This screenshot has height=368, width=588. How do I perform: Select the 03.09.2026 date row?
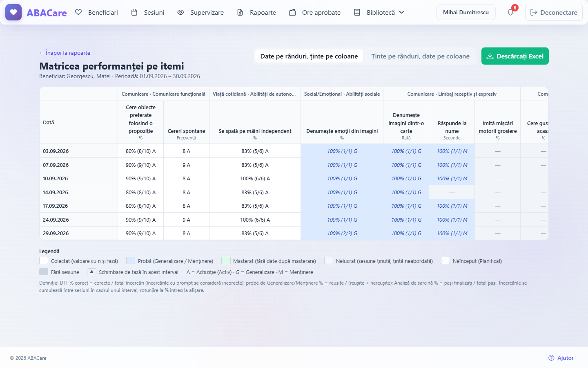tap(294, 151)
